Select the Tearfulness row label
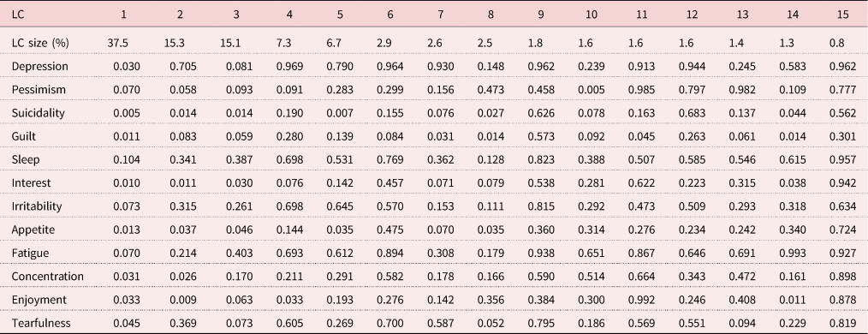 coord(41,323)
